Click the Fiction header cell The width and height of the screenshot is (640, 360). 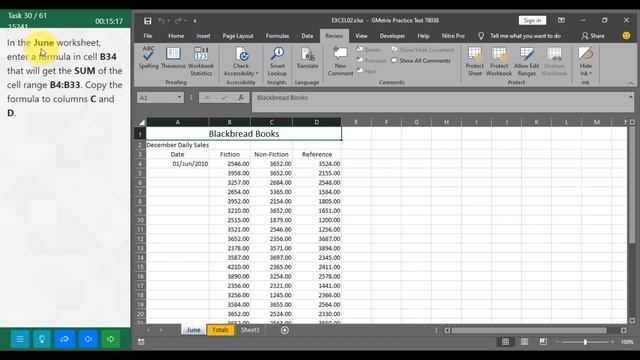pyautogui.click(x=230, y=154)
